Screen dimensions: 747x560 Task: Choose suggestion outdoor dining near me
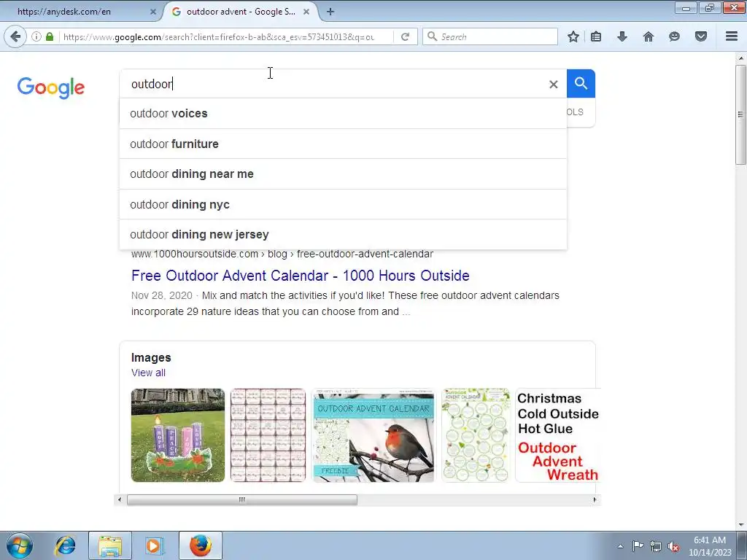pos(343,174)
